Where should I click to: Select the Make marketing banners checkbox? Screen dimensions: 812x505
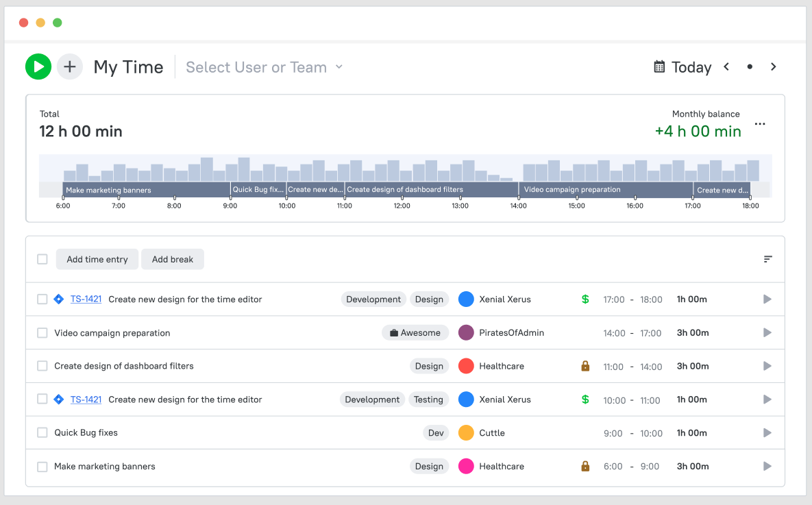pyautogui.click(x=42, y=466)
